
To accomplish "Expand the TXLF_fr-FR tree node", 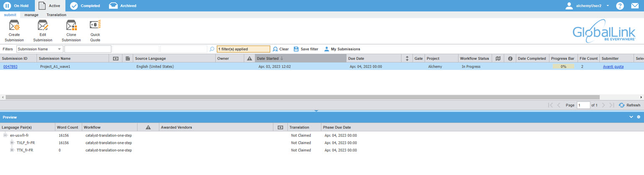I will 12,143.
